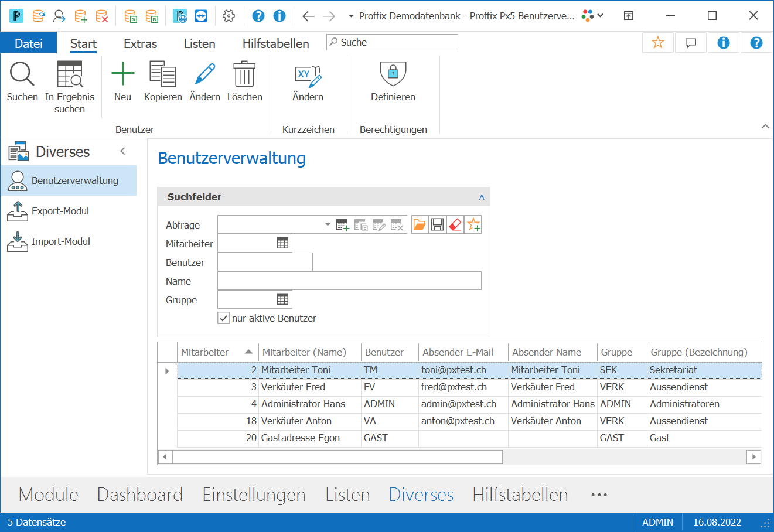Click the Name search input field
This screenshot has height=532, width=774.
tap(349, 281)
